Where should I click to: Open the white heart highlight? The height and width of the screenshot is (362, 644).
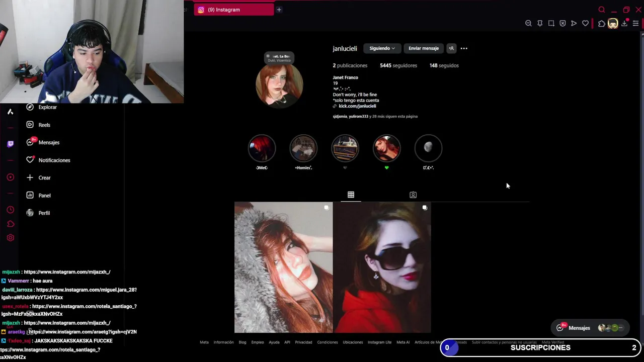tap(345, 148)
